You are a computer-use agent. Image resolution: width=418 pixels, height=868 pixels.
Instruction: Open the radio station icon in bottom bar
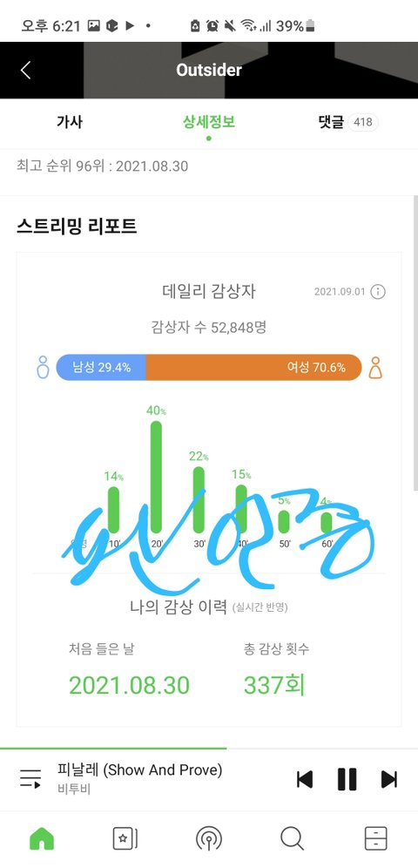(x=209, y=838)
